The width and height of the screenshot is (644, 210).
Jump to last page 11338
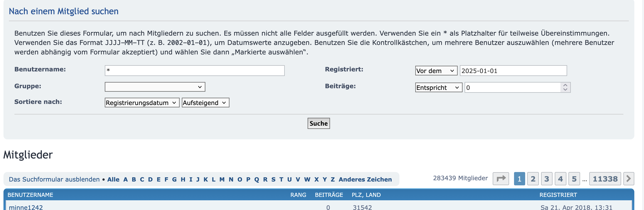coord(605,179)
